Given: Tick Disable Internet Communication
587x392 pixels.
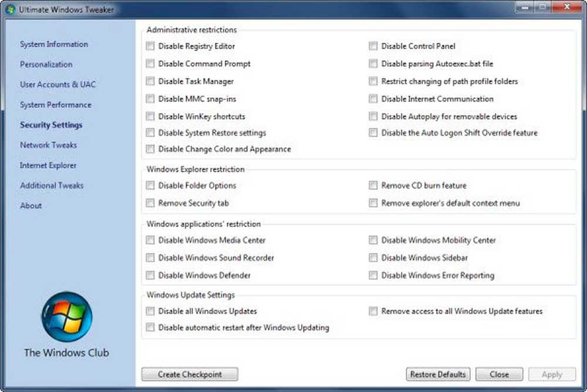Looking at the screenshot, I should pyautogui.click(x=373, y=99).
